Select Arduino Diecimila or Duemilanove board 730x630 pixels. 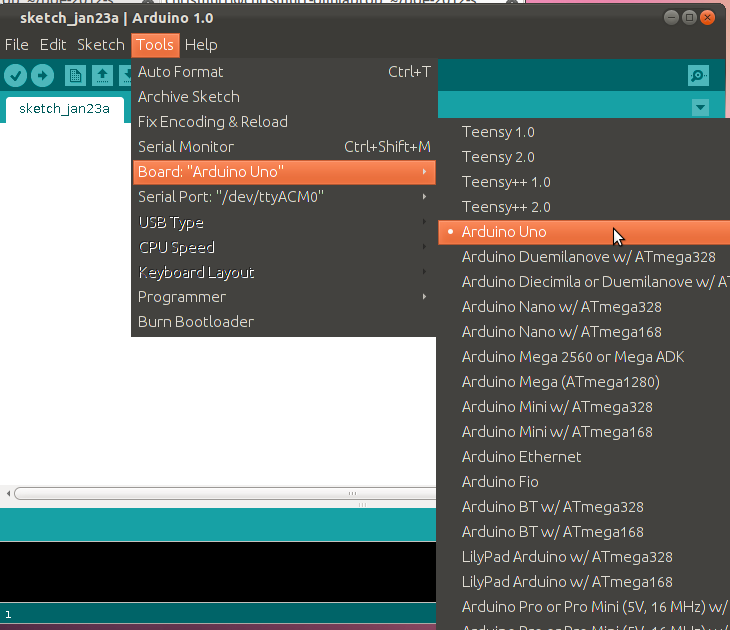pos(584,282)
